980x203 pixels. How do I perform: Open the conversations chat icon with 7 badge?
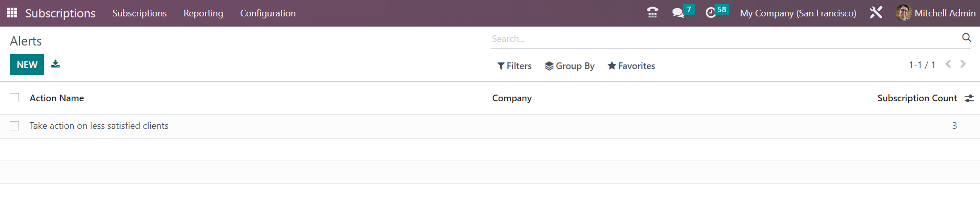pyautogui.click(x=678, y=13)
